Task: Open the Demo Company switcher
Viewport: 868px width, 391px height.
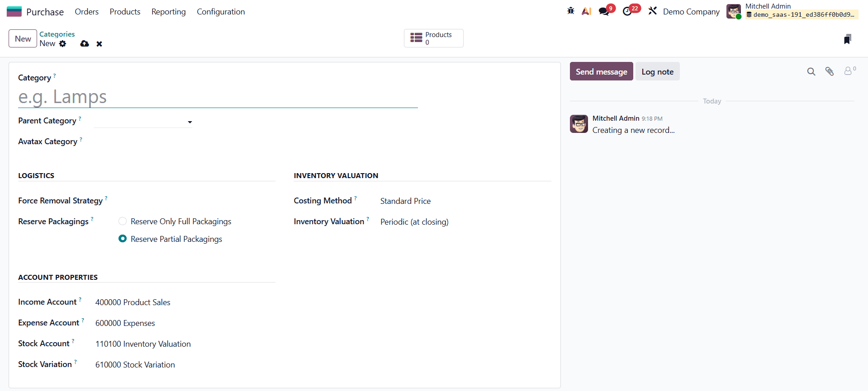Action: [x=691, y=12]
